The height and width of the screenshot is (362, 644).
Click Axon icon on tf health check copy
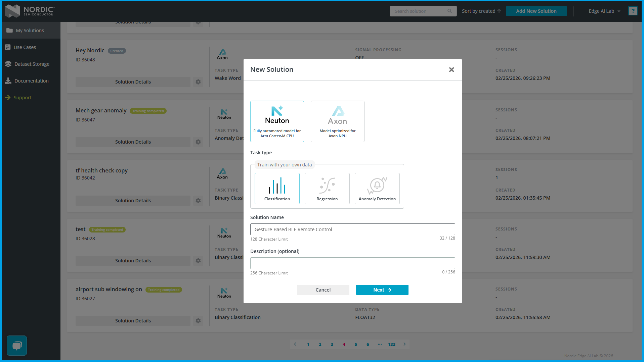(x=222, y=174)
